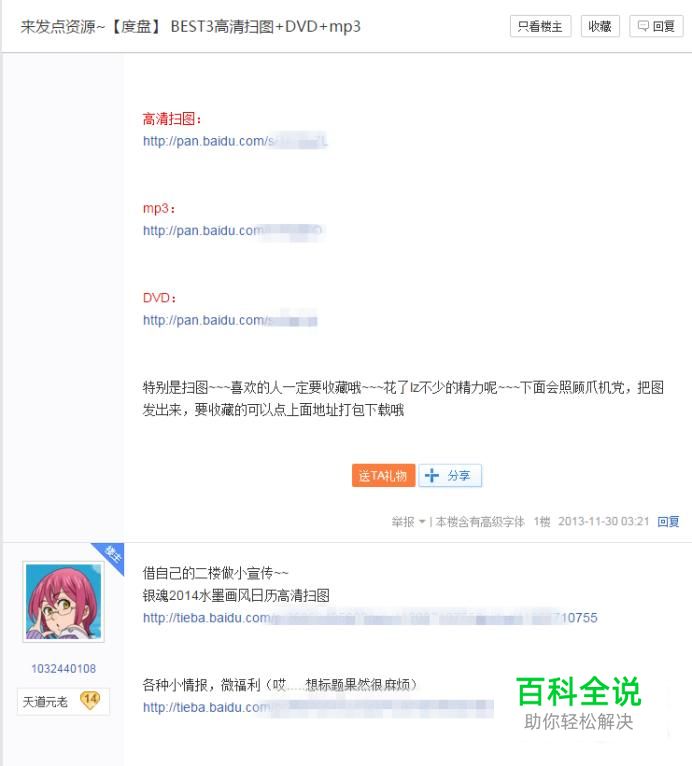Click the 1楼 floor number label
The width and height of the screenshot is (692, 766).
542,522
